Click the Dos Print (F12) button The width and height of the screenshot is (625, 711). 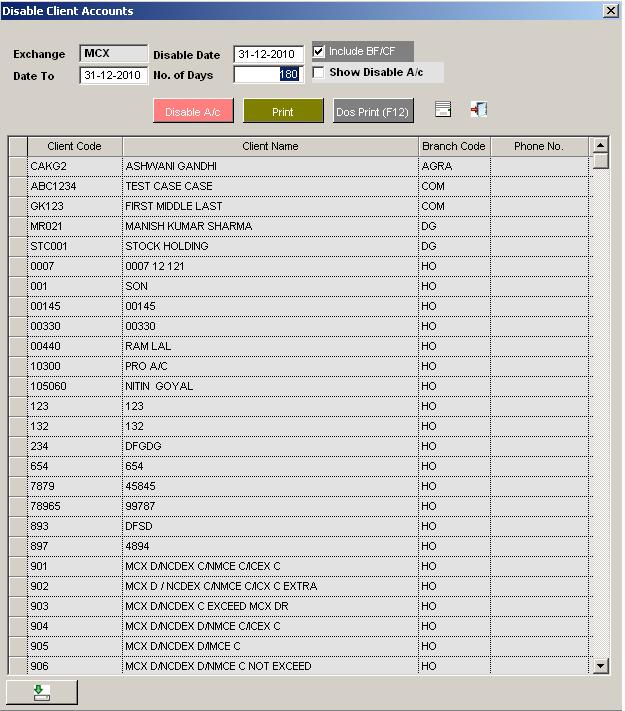pyautogui.click(x=372, y=111)
